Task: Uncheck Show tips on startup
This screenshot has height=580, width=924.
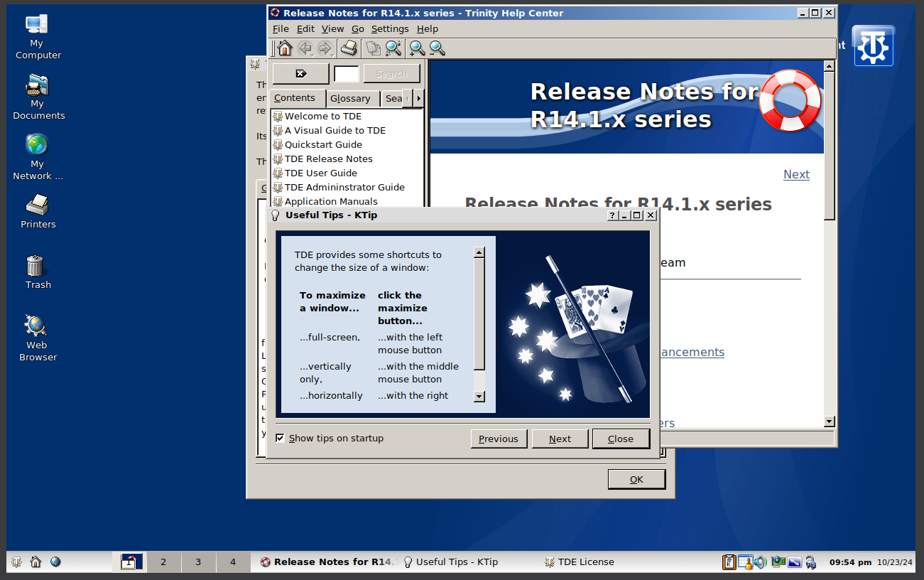Action: tap(280, 439)
